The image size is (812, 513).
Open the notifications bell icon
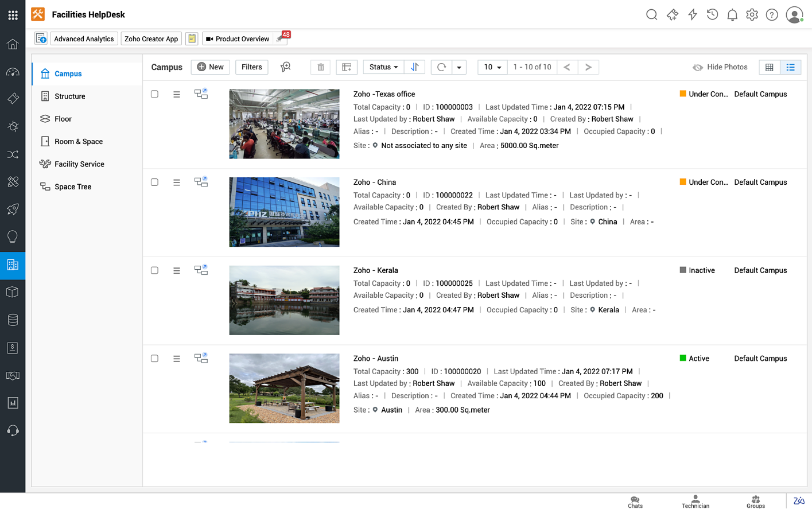tap(732, 15)
